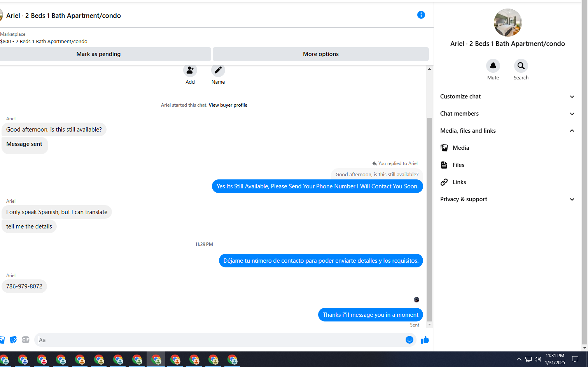Click the chat scrollbar down arrow
This screenshot has height=367, width=588.
[x=429, y=325]
